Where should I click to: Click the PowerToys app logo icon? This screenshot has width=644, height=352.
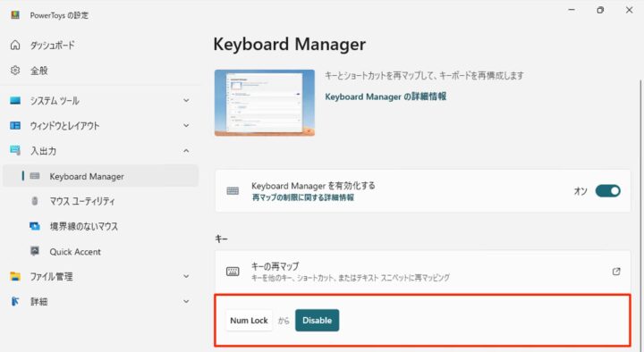pyautogui.click(x=15, y=15)
